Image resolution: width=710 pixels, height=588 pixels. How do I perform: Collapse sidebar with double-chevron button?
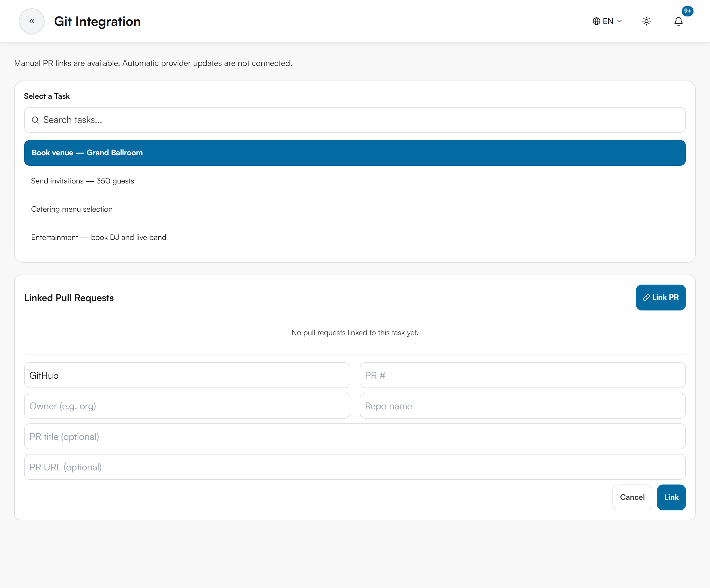tap(31, 21)
